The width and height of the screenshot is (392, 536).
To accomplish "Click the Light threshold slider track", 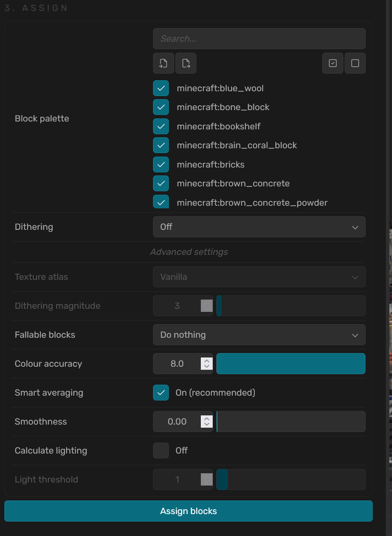I will pos(291,479).
